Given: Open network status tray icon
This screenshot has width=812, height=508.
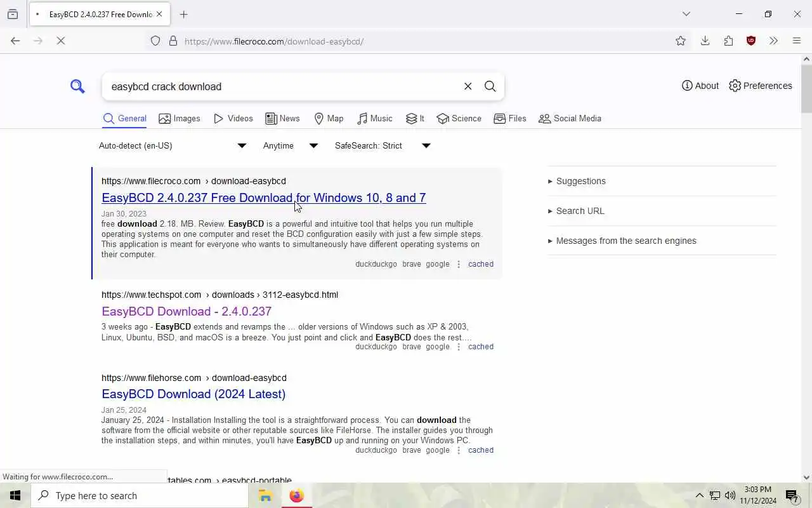Looking at the screenshot, I should click(714, 495).
